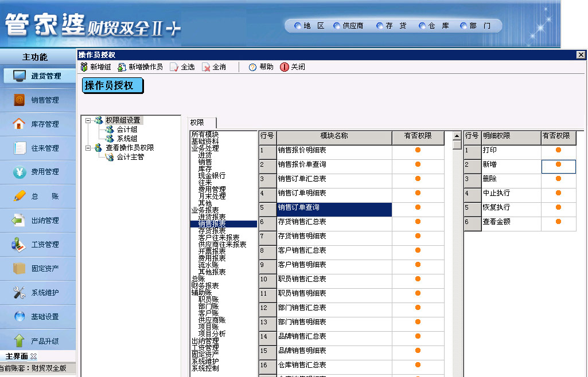Click the 新增组 toolbar icon
Viewport: 588px width, 377px height.
point(84,67)
